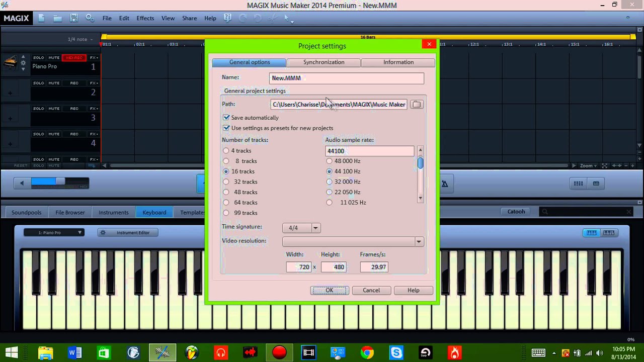Browse for project path folder icon
The image size is (644, 362).
pos(416,105)
